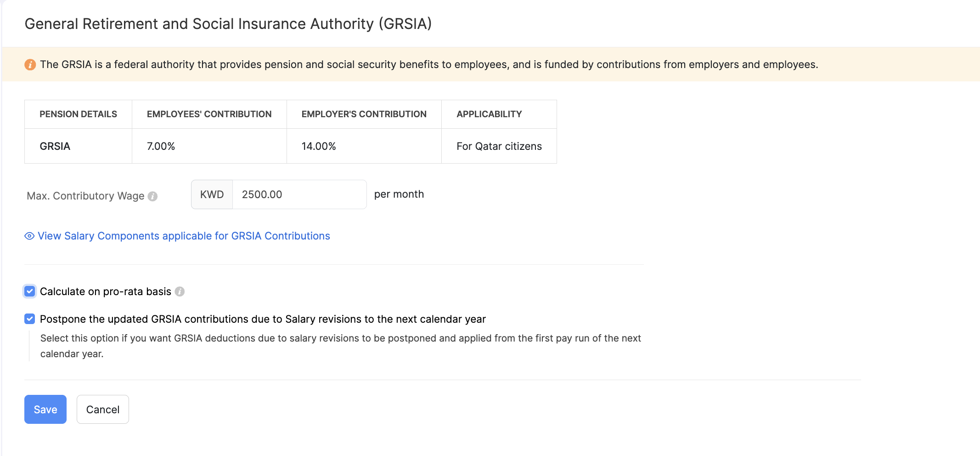Click the Employer's Contribution column header
The height and width of the screenshot is (456, 980).
click(364, 114)
